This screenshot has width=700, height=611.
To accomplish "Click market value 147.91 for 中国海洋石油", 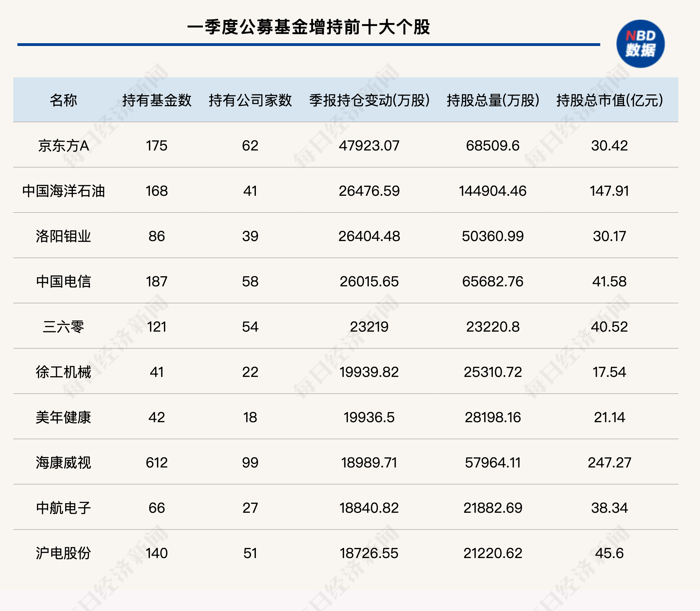I will pyautogui.click(x=609, y=191).
